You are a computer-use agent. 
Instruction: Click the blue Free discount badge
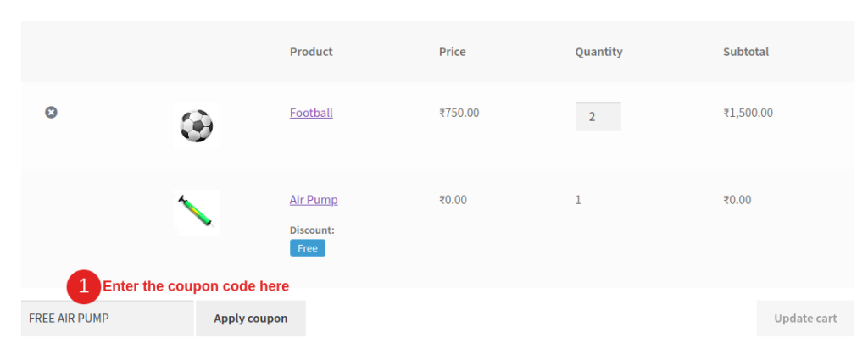(x=308, y=248)
